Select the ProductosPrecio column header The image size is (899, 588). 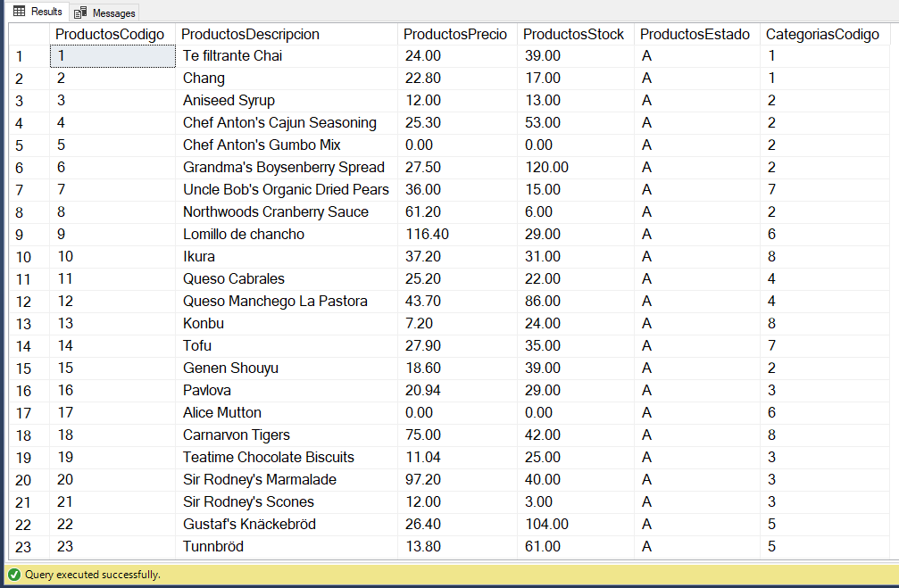pyautogui.click(x=457, y=35)
